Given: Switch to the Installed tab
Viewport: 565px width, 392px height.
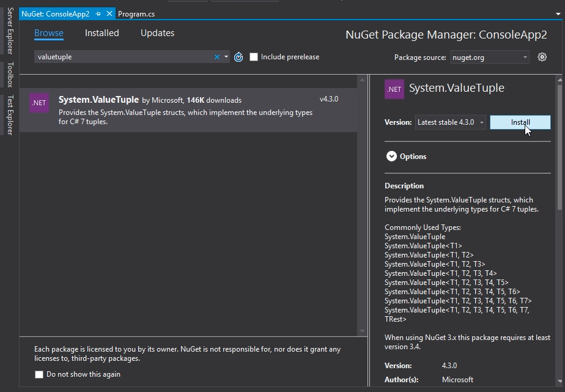Looking at the screenshot, I should coord(102,33).
